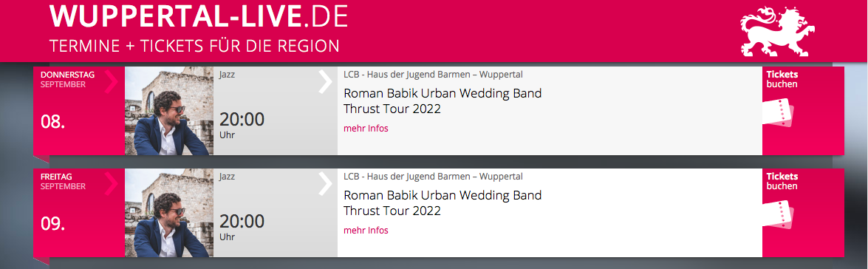
Task: Click 'mehr Infos' for the Friday concert
Action: click(x=366, y=231)
